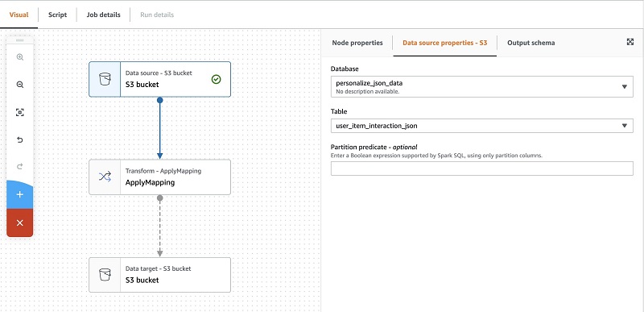The image size is (644, 312).
Task: Click the Partition predicate input field
Action: tap(481, 168)
